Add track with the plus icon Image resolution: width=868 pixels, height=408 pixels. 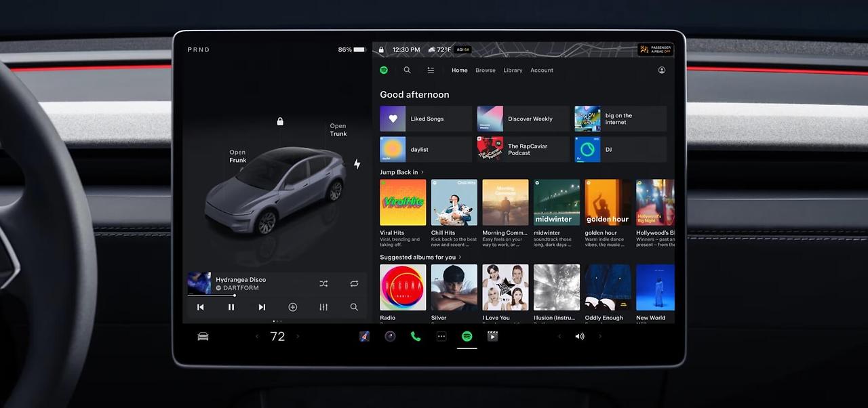(x=293, y=307)
